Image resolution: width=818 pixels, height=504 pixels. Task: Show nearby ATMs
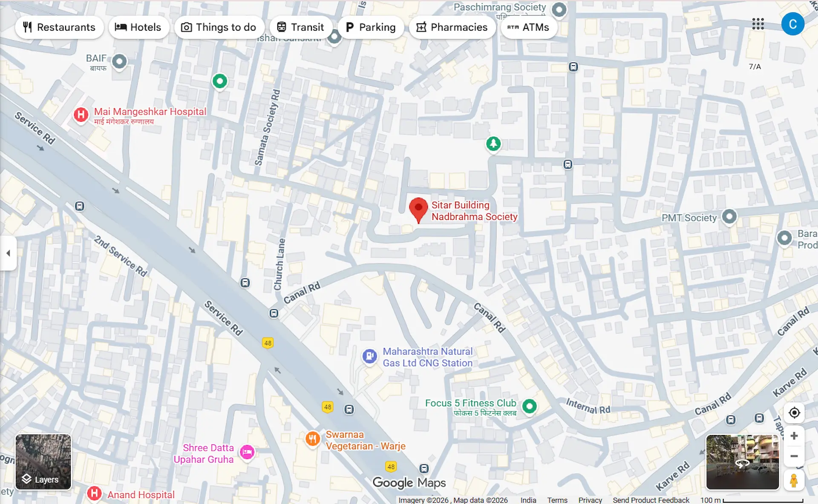coord(529,27)
